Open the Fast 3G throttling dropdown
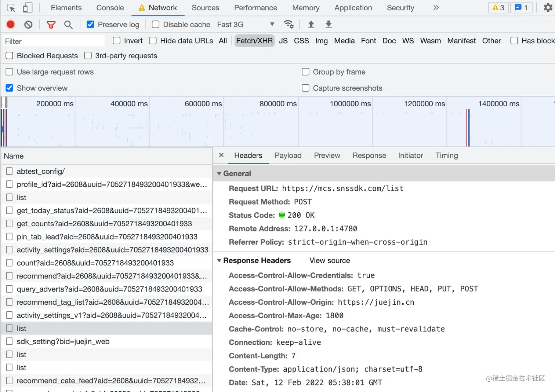555x392 pixels. pyautogui.click(x=246, y=25)
